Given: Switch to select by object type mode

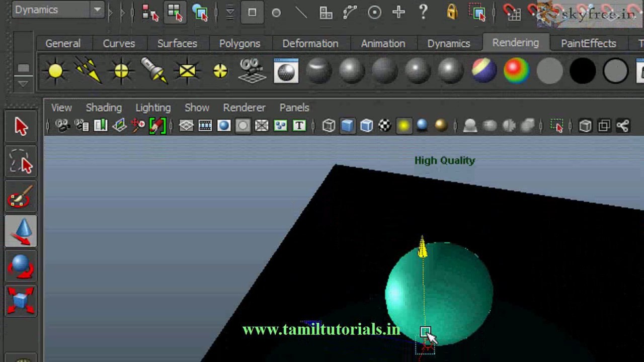Looking at the screenshot, I should pos(175,13).
